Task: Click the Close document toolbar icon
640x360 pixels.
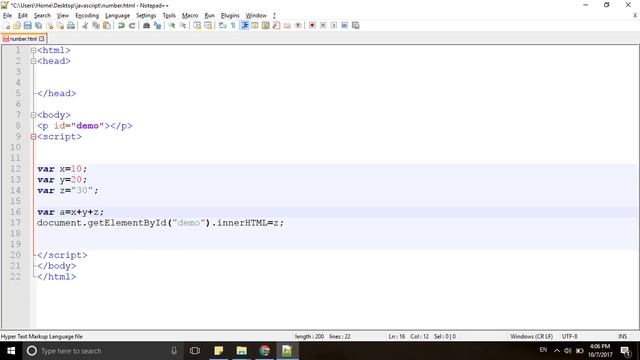Action: click(50, 25)
